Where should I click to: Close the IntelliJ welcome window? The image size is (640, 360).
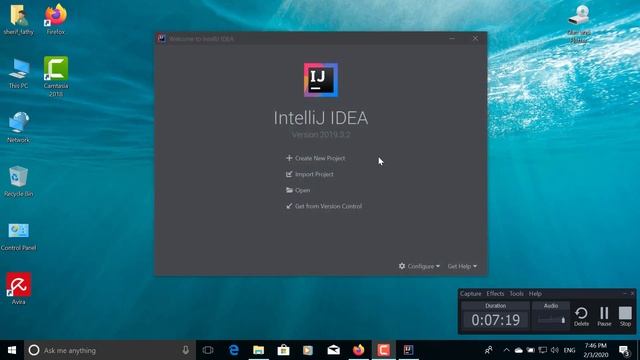point(475,38)
